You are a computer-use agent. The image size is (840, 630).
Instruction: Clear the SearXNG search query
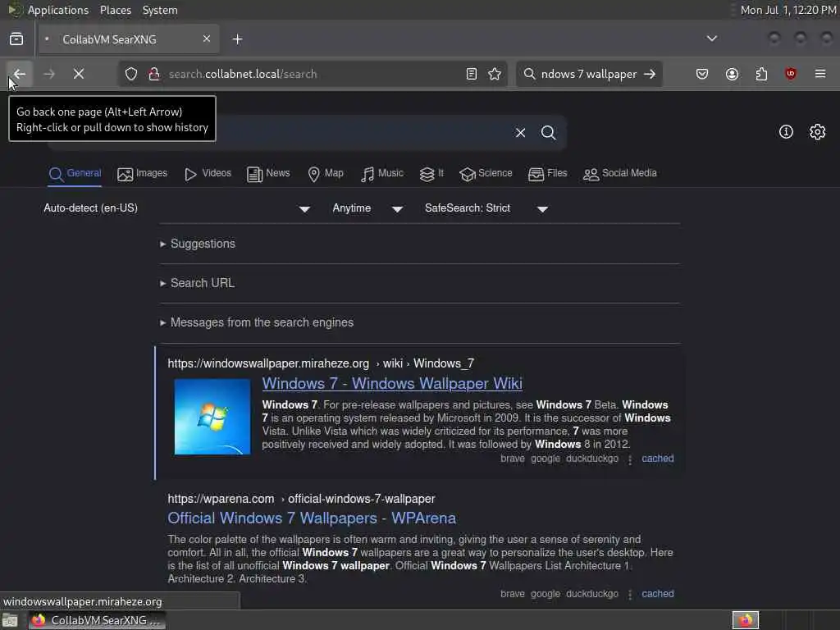click(520, 132)
